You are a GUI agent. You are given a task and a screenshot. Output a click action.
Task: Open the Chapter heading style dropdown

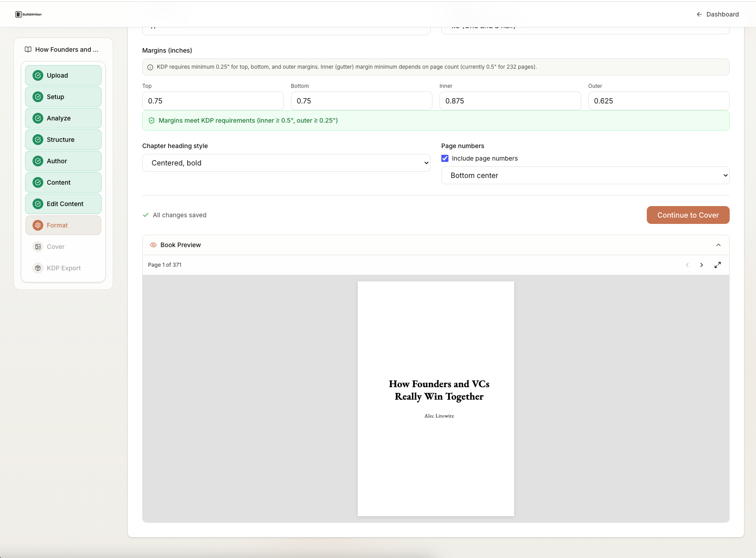tap(286, 163)
